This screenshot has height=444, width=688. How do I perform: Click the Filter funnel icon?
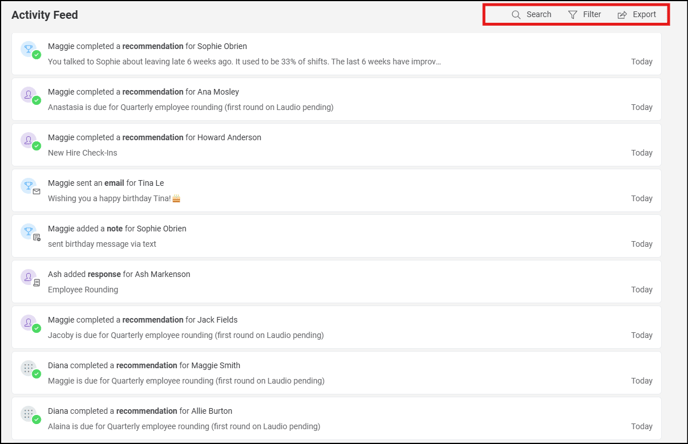[573, 14]
